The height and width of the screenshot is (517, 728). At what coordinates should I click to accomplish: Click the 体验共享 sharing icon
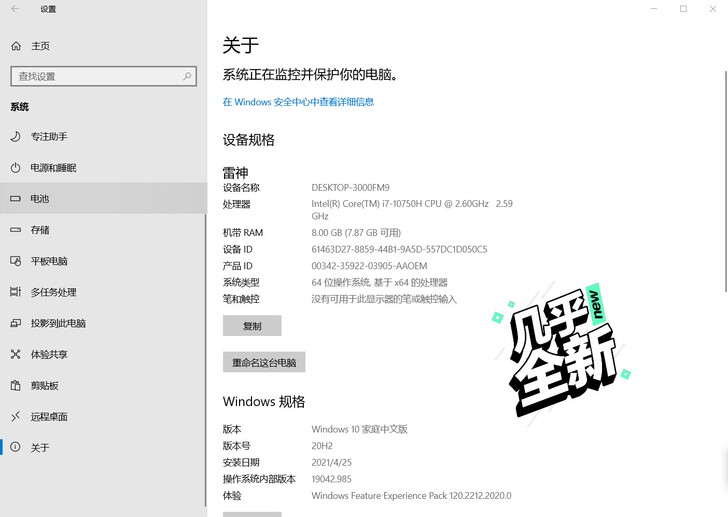coord(15,354)
